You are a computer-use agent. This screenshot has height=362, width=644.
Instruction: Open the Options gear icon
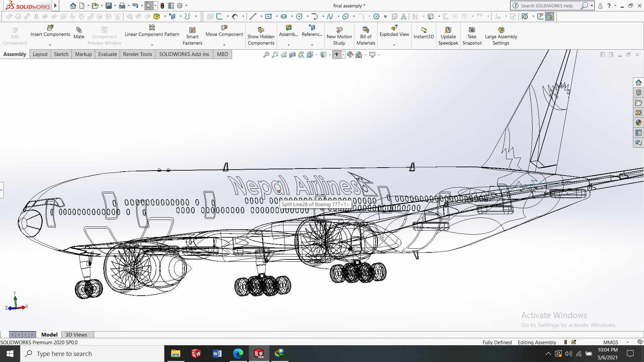(x=180, y=6)
